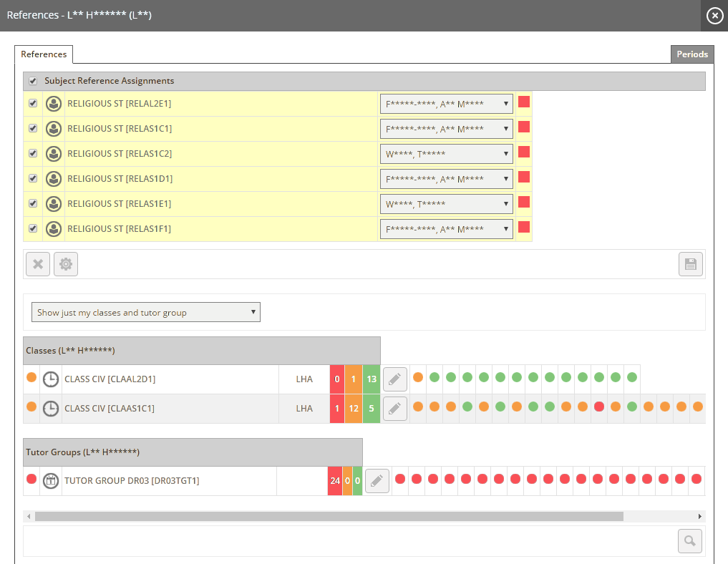728x564 pixels.
Task: Click the settings gear icon button
Action: tap(66, 264)
